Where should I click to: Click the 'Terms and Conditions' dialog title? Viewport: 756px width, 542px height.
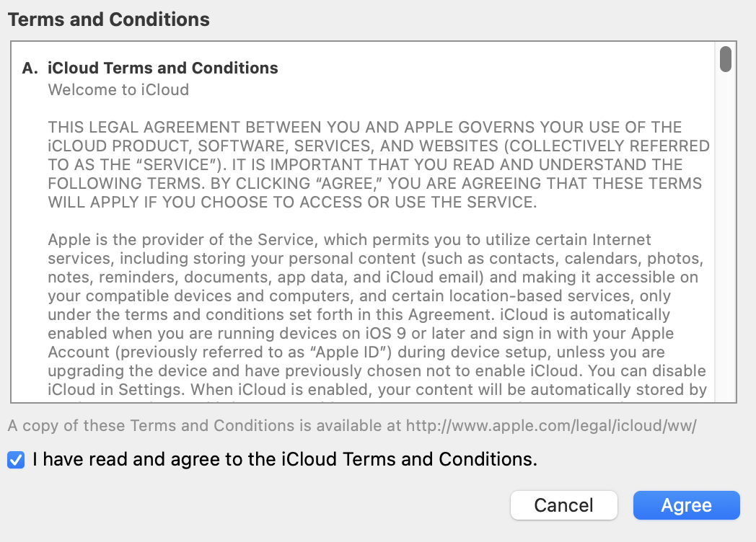pos(109,19)
